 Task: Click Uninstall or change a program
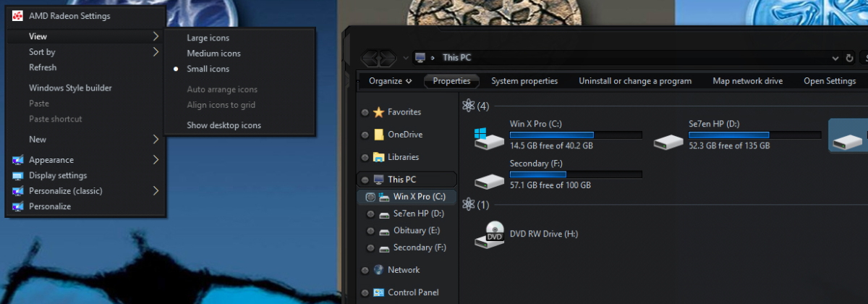click(635, 81)
